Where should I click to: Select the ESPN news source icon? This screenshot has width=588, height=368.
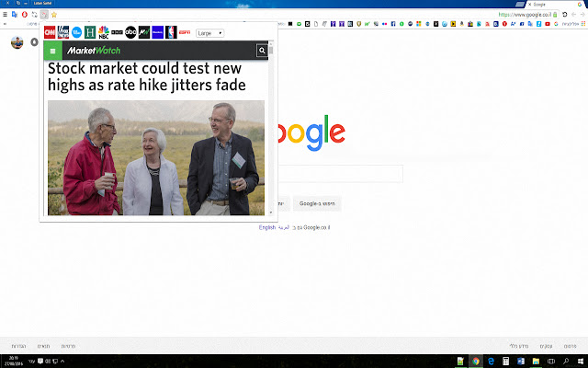tap(185, 32)
